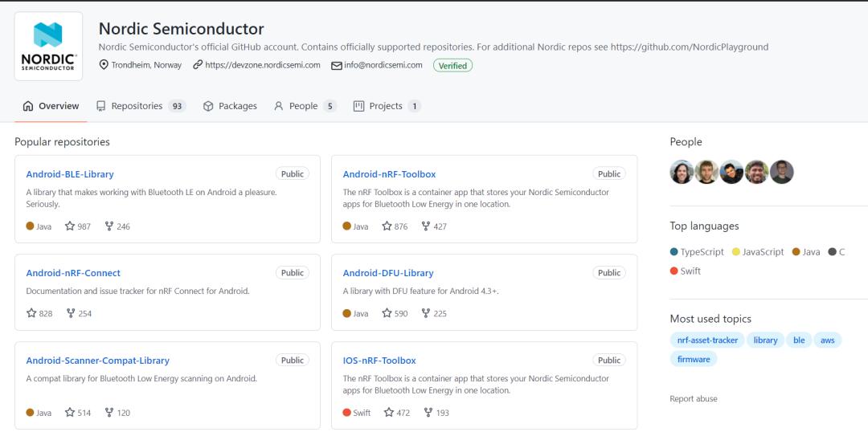Viewport: 868px width, 436px height.
Task: Click the Java color dot on Android-BLE-Library
Action: (30, 226)
